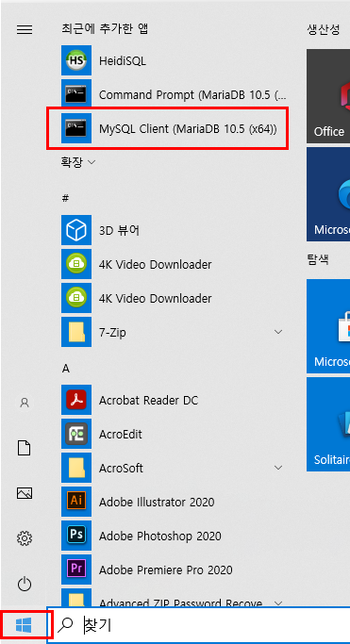Click the Windows Start button
The width and height of the screenshot is (350, 644).
coord(24,625)
